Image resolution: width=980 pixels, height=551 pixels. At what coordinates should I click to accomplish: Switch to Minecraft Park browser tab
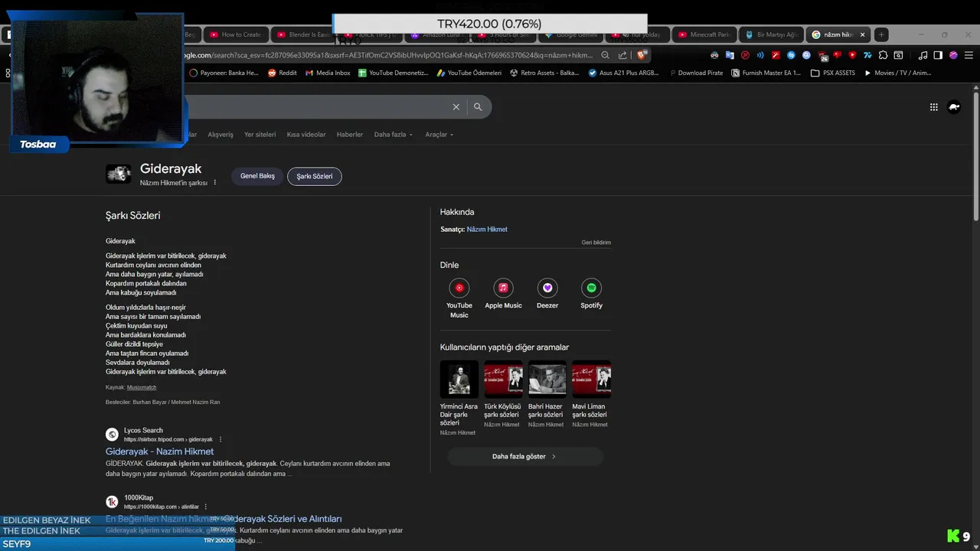[705, 34]
